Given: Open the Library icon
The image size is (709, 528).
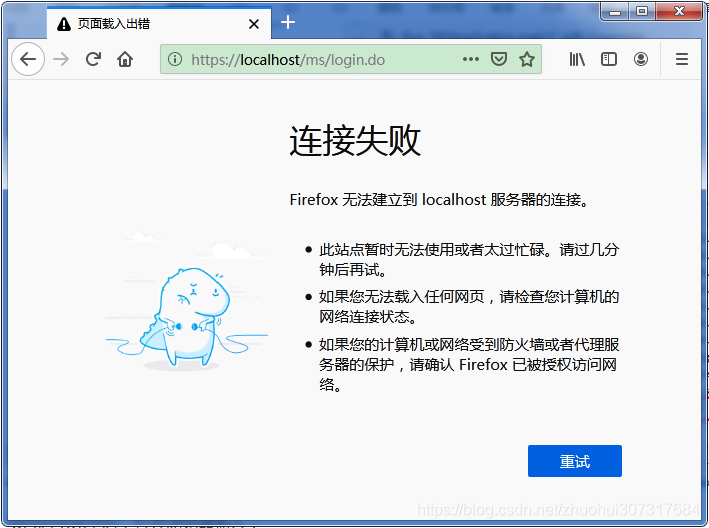Looking at the screenshot, I should (577, 59).
